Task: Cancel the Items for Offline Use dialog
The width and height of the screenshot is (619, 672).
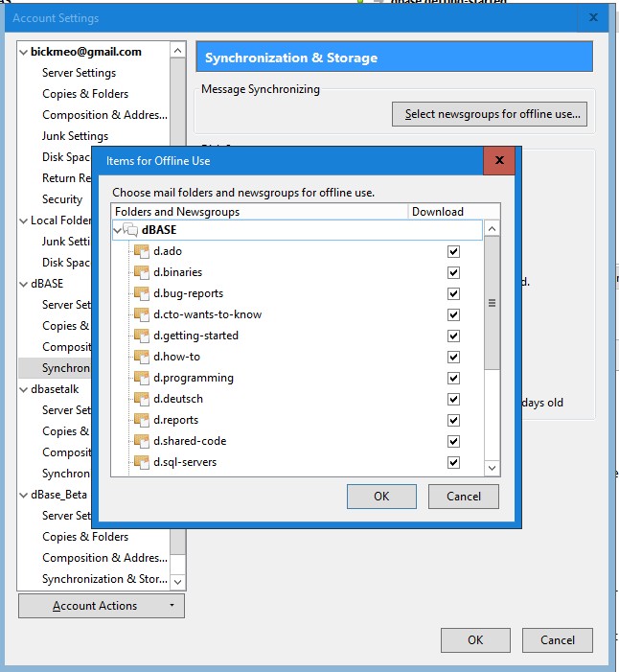Action: tap(463, 496)
